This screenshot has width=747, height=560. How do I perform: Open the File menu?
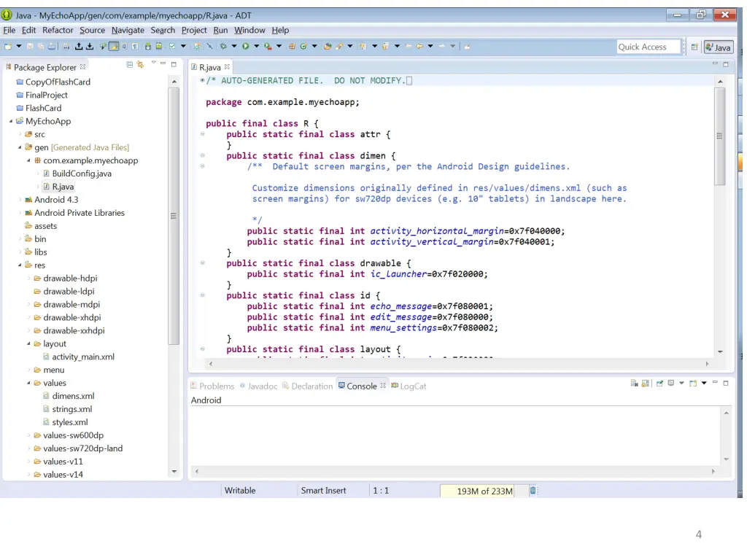click(x=9, y=30)
